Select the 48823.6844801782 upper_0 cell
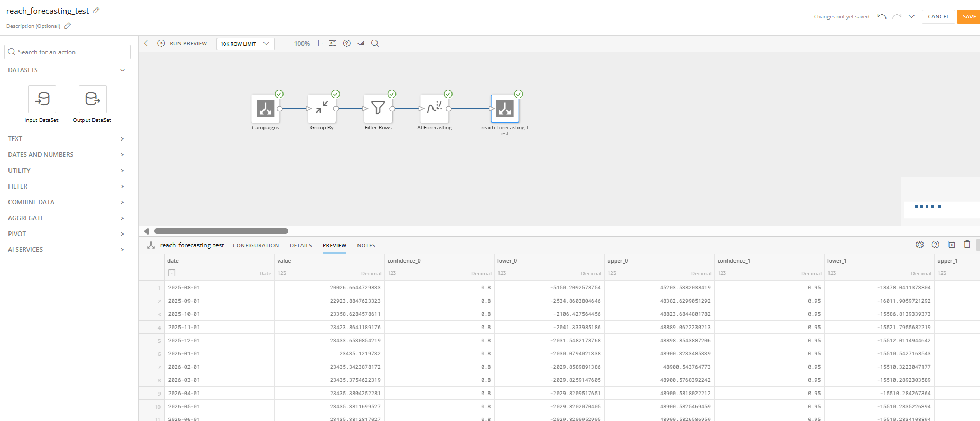Image resolution: width=980 pixels, height=421 pixels. click(x=659, y=314)
